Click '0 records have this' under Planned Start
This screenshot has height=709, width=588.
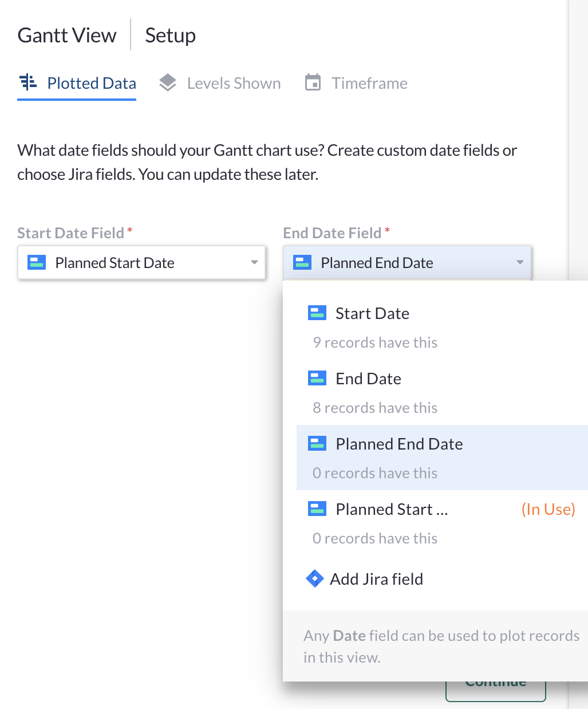point(375,538)
